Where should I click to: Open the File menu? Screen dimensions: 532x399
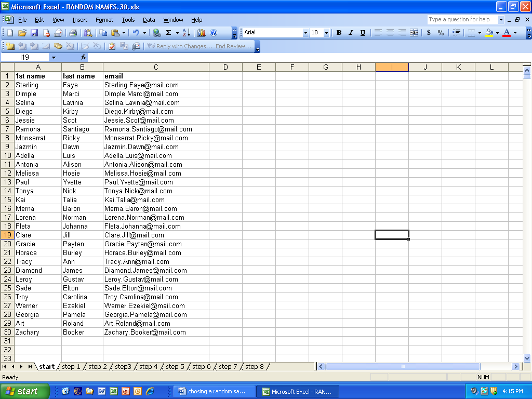[22, 20]
